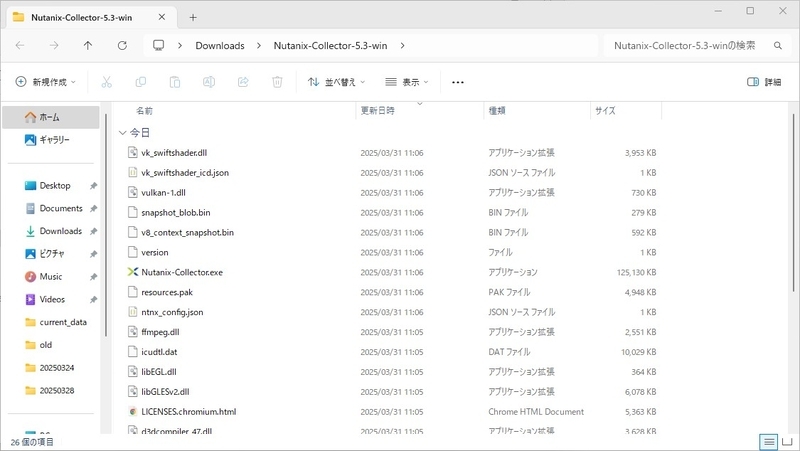Click the Cut scissors icon
The height and width of the screenshot is (451, 800).
tap(106, 82)
